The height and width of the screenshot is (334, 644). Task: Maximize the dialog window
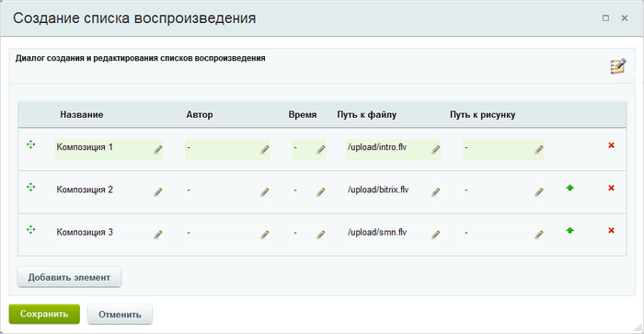(x=605, y=18)
